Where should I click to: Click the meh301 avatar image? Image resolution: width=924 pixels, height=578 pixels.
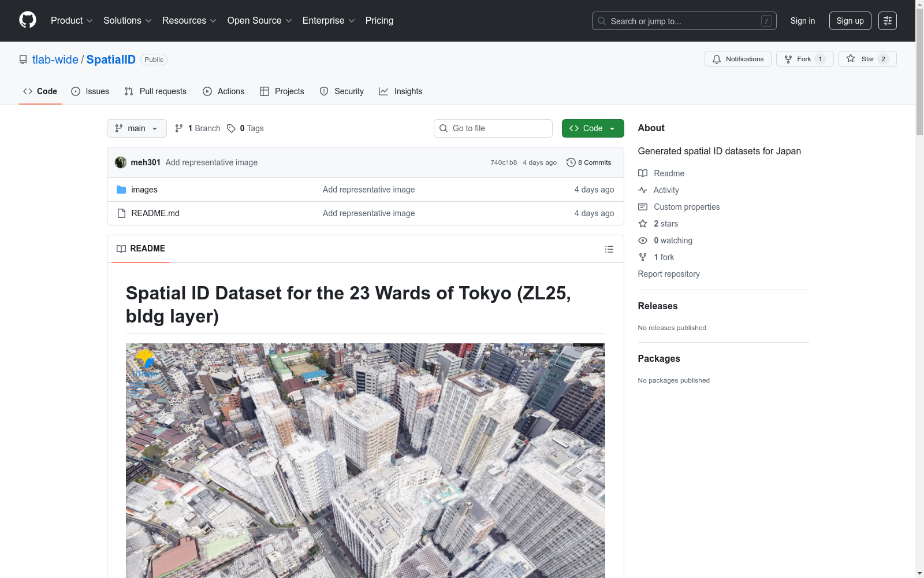click(121, 162)
